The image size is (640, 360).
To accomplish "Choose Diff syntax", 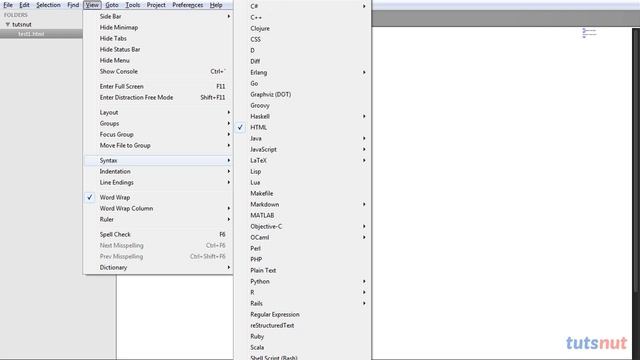I will 302,61.
